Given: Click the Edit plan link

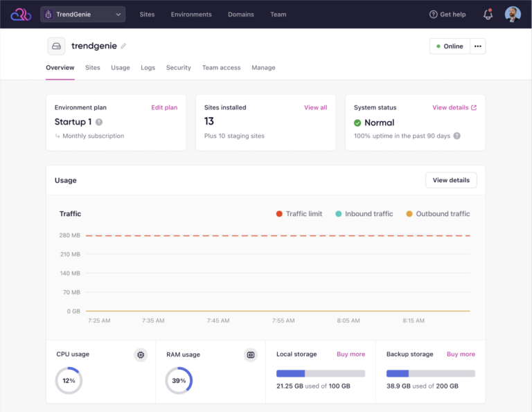Looking at the screenshot, I should click(164, 107).
